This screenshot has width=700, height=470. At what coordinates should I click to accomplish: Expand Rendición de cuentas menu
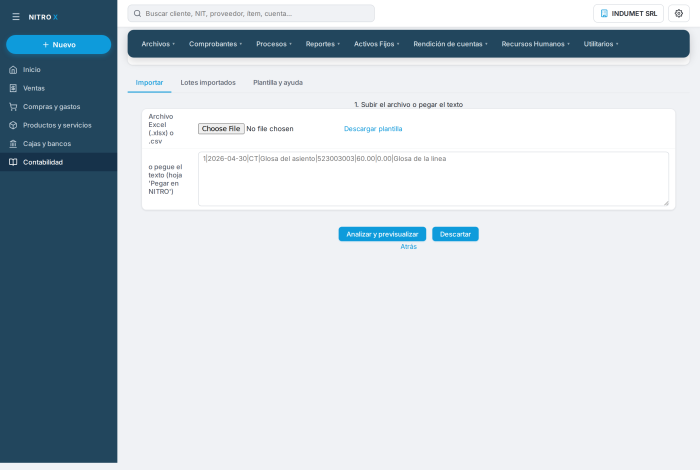450,44
